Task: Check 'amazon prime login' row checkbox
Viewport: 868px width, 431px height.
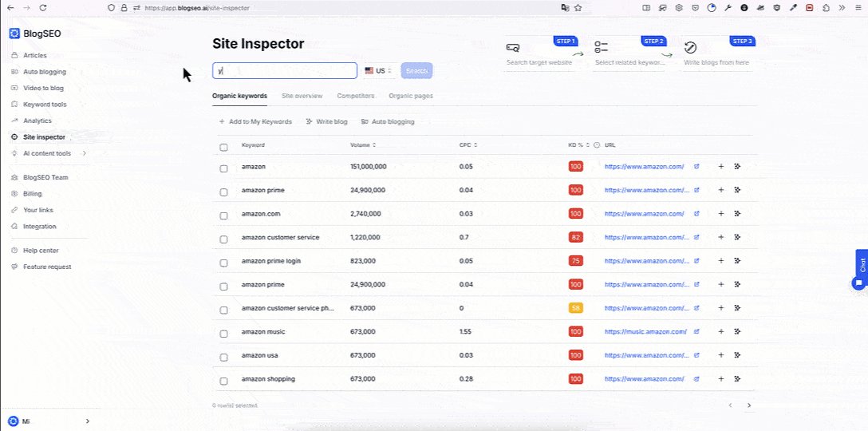Action: 223,263
